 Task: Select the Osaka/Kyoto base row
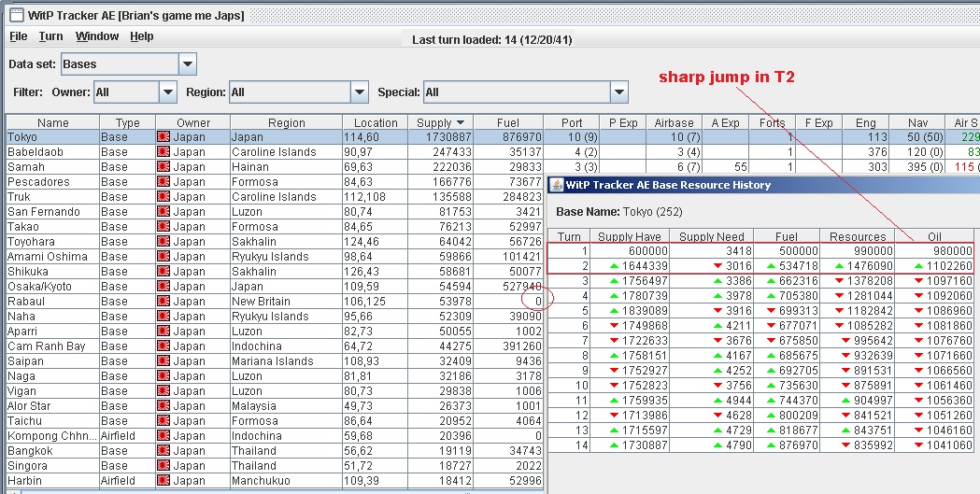(275, 287)
